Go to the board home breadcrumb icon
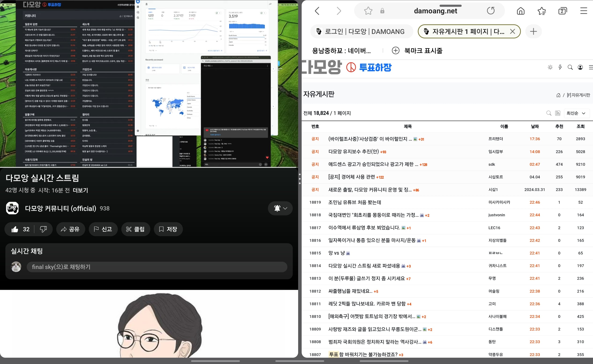 pyautogui.click(x=558, y=95)
